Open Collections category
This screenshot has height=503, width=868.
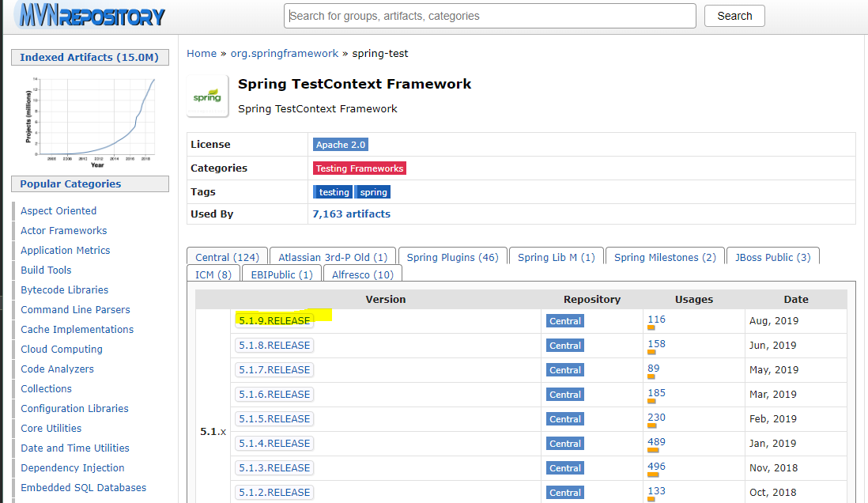(46, 389)
